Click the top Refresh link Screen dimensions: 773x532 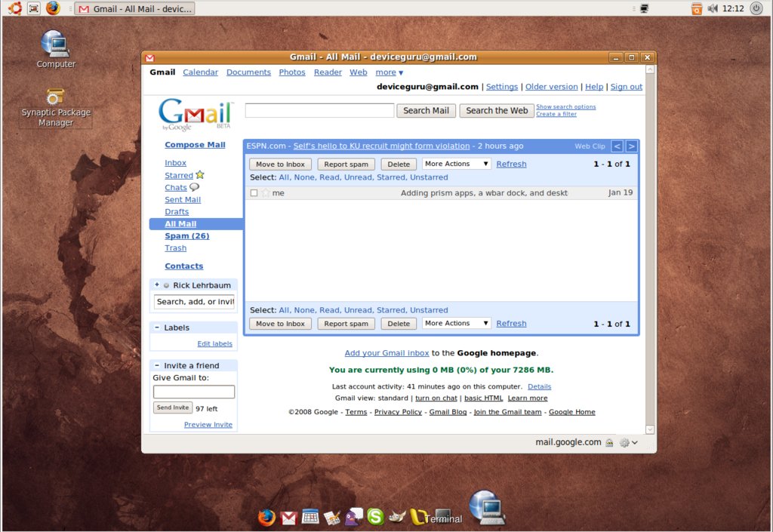(x=511, y=164)
